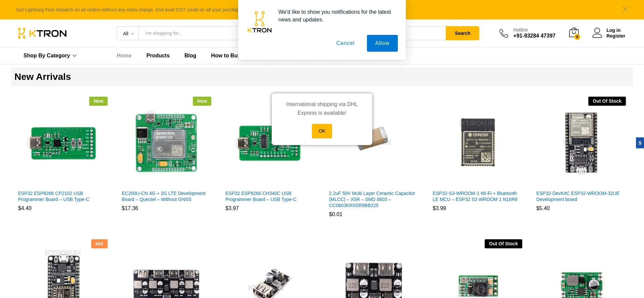Open the Blog menu item
The image size is (644, 298).
(x=190, y=56)
